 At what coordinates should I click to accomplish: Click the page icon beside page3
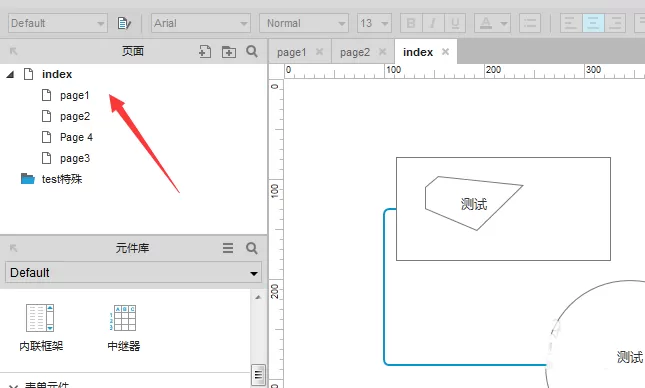coord(46,158)
